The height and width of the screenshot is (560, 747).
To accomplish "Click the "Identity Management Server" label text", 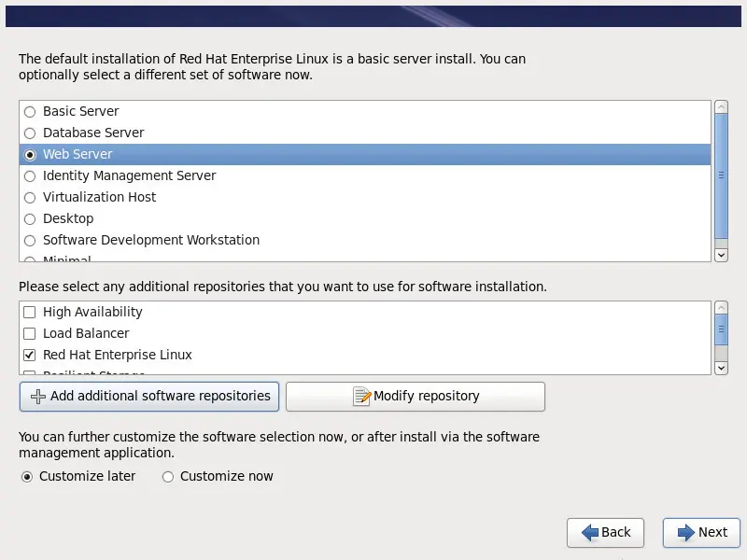I will [130, 175].
